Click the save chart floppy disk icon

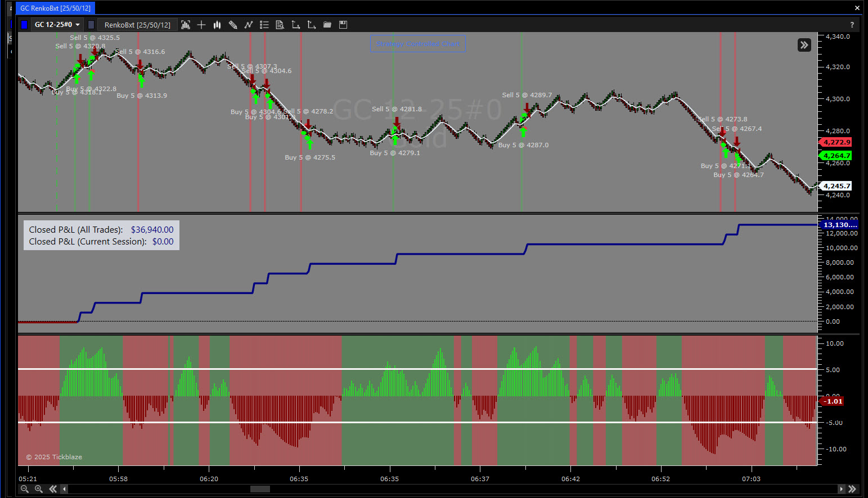(x=343, y=25)
